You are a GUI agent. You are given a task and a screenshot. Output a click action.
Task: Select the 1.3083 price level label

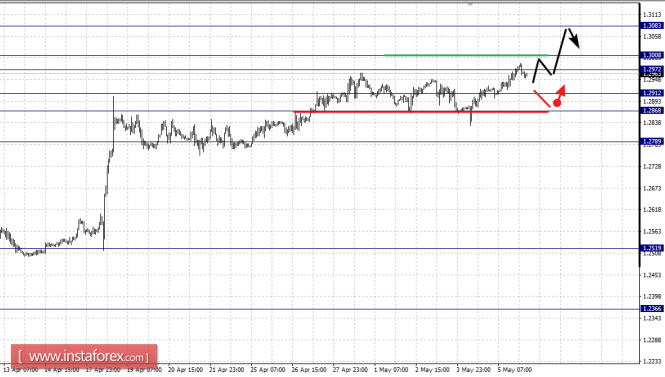pyautogui.click(x=652, y=26)
